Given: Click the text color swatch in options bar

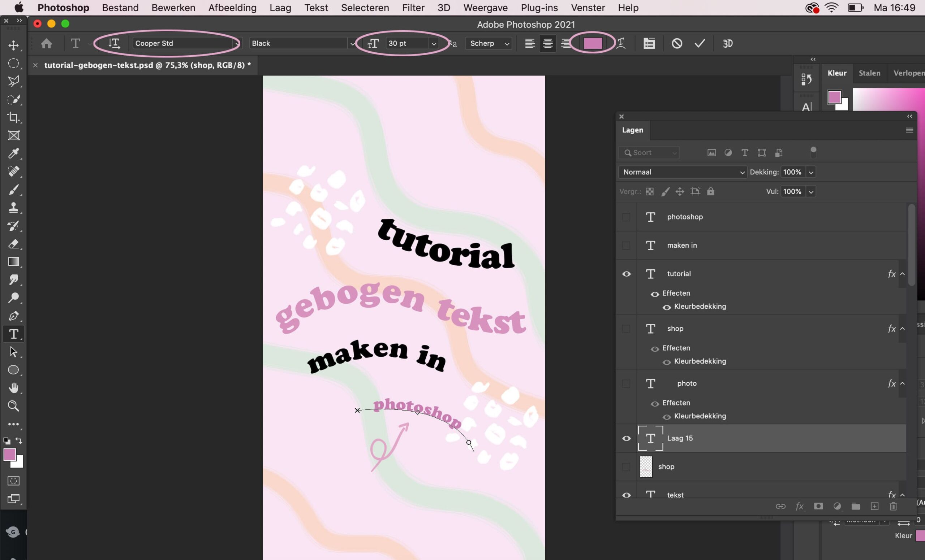Looking at the screenshot, I should tap(593, 44).
